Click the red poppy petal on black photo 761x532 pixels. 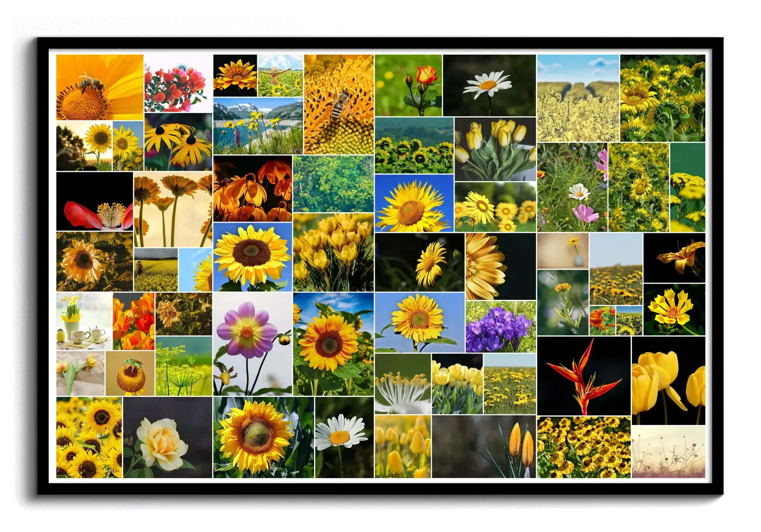(94, 201)
